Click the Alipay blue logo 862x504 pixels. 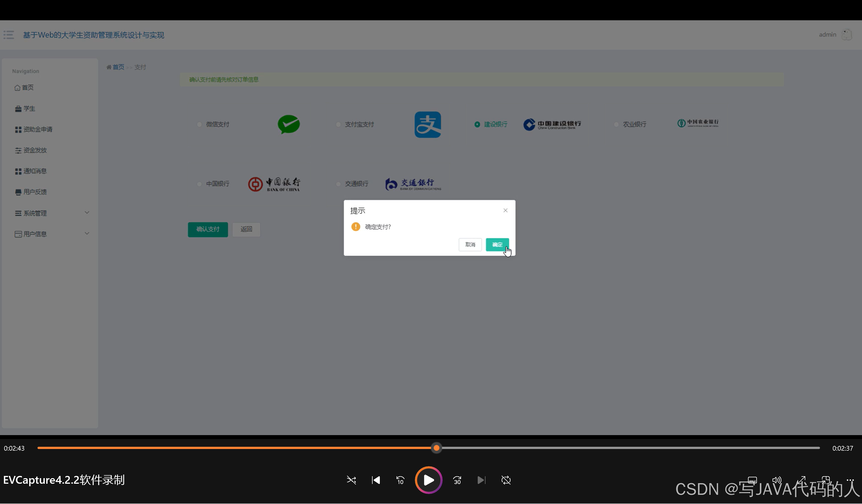(x=428, y=125)
